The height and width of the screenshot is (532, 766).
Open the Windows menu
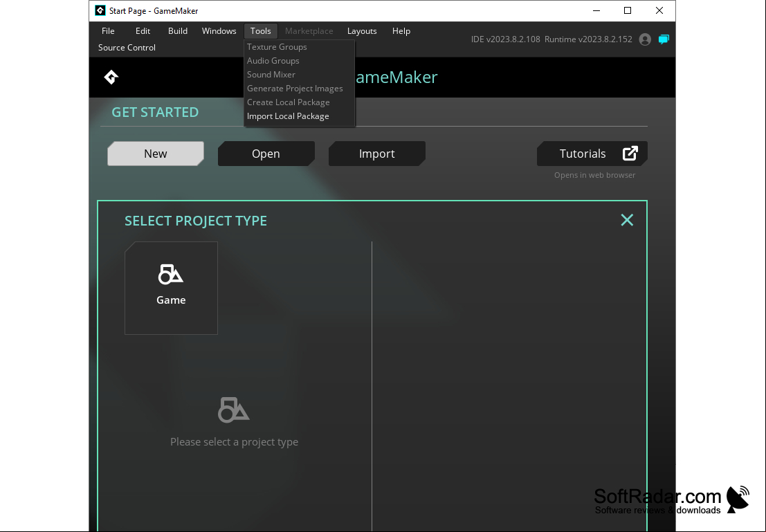219,30
